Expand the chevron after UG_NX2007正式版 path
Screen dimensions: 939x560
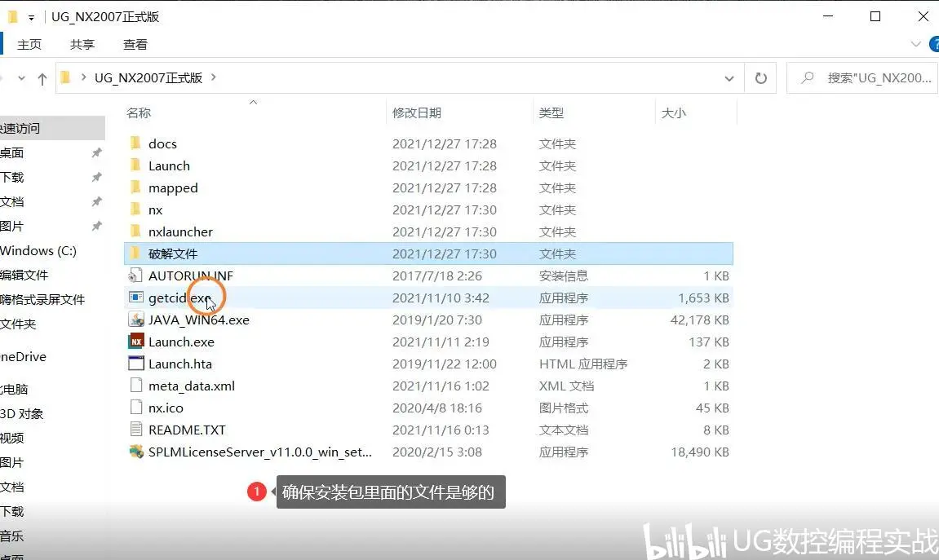[213, 77]
